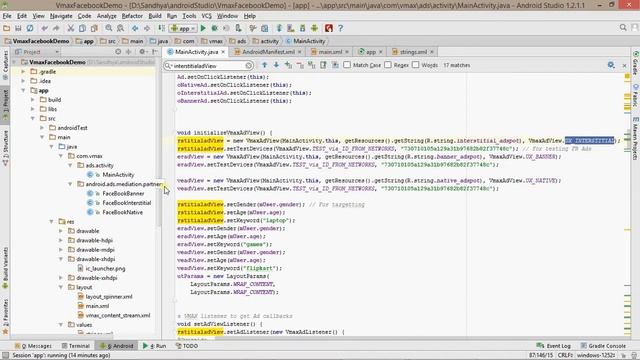Viewport: 640px width, 360px height.
Task: Clear the search field text
Action: 249,65
